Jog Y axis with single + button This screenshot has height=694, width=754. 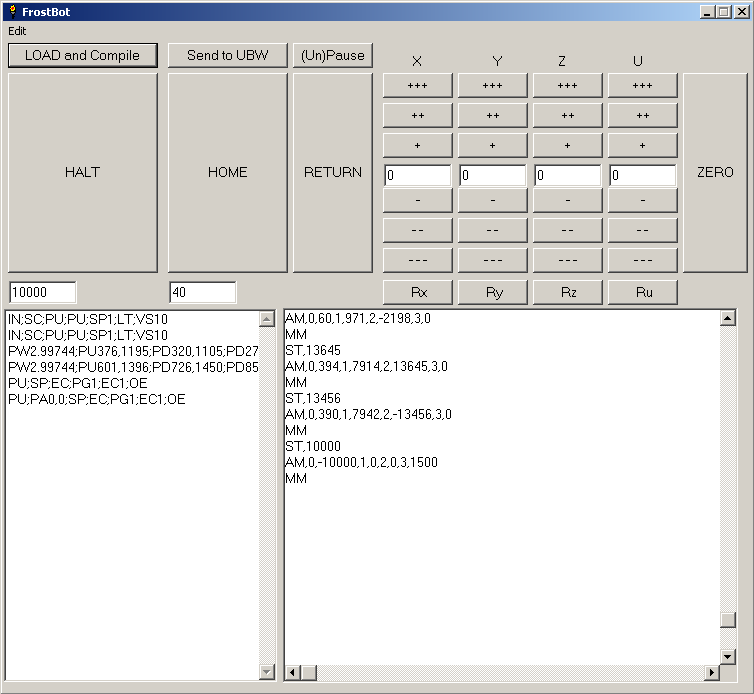[x=492, y=145]
